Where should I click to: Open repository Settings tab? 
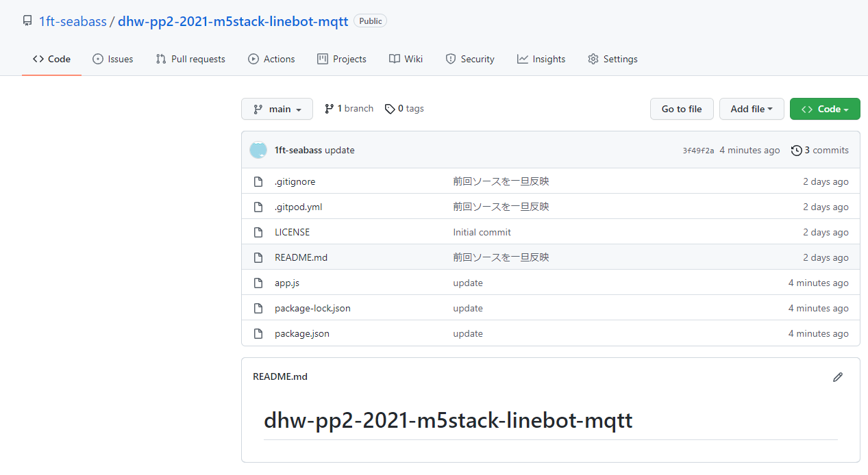pyautogui.click(x=612, y=59)
